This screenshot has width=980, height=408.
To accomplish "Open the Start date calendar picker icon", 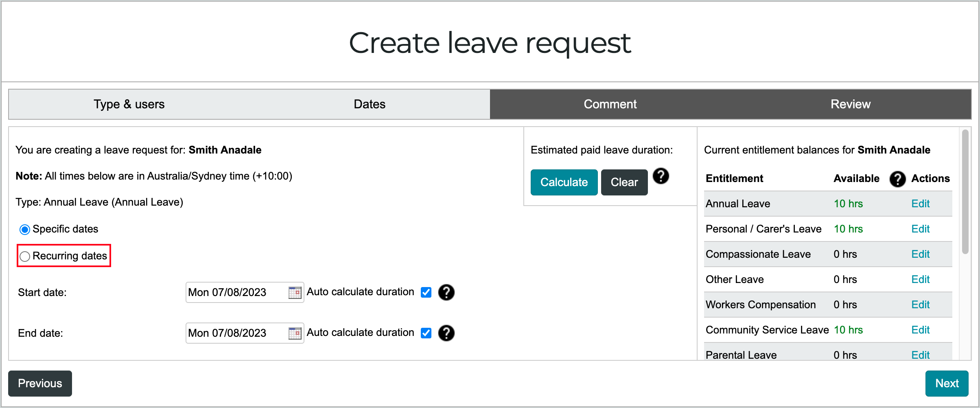I will tap(295, 292).
